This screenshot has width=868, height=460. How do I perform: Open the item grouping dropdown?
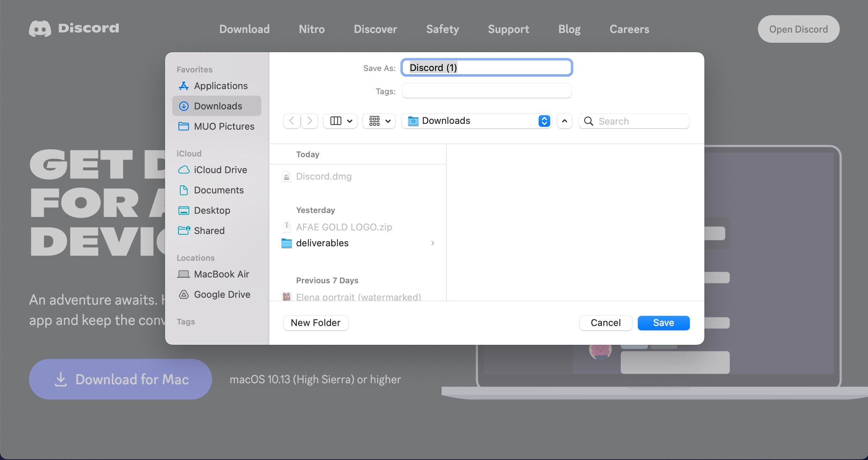pyautogui.click(x=378, y=121)
